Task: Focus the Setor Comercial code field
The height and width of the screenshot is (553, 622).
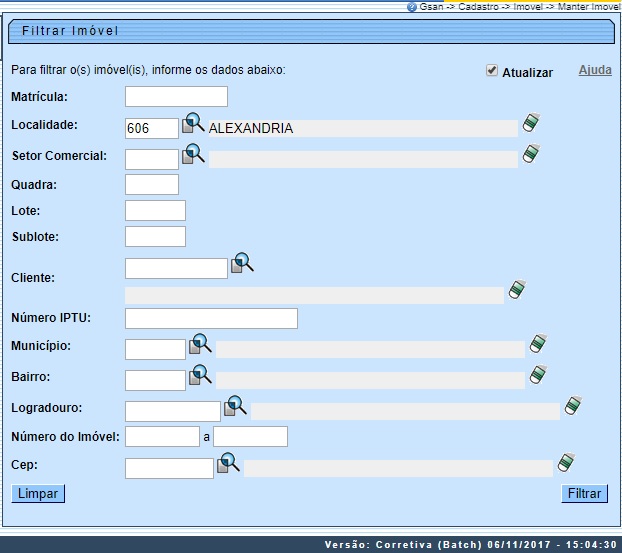Action: [x=152, y=159]
